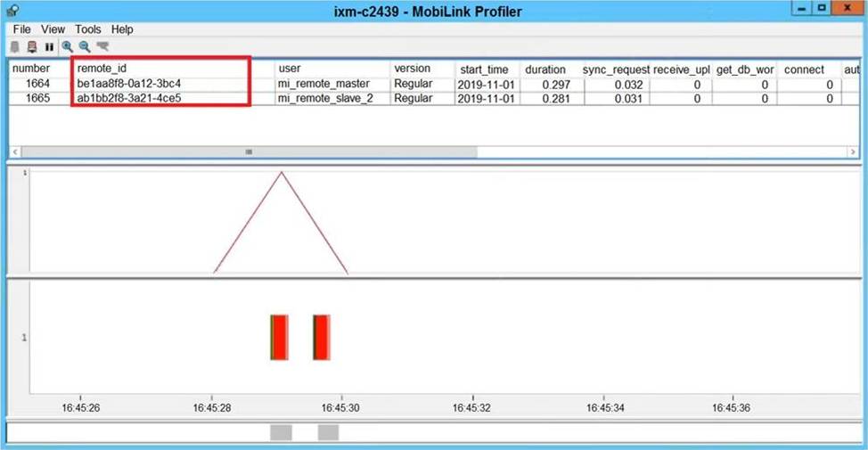Click left arrow of table horizontal scrollbar
The image size is (868, 450).
point(15,152)
